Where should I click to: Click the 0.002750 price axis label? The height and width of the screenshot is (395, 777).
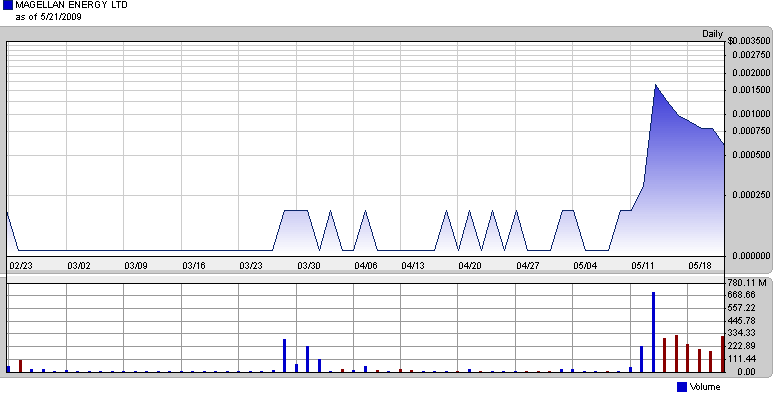[752, 55]
